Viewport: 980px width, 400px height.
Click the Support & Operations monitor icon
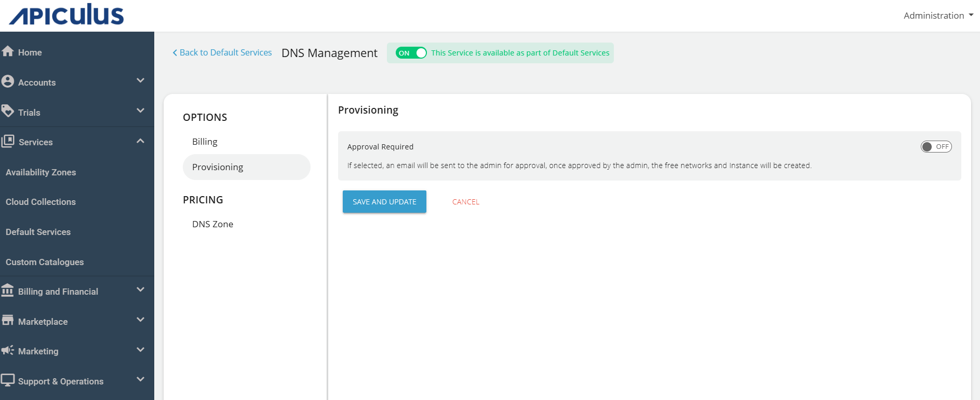point(8,380)
